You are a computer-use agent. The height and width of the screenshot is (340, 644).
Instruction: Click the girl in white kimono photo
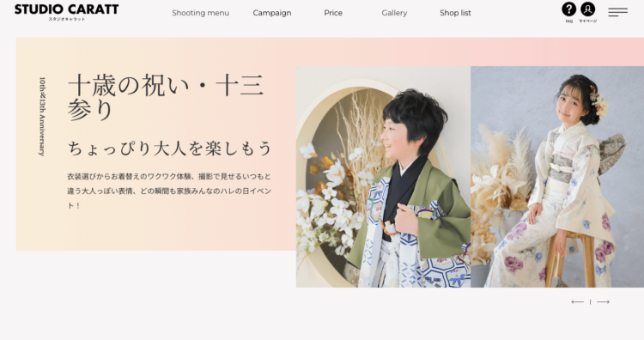click(557, 177)
